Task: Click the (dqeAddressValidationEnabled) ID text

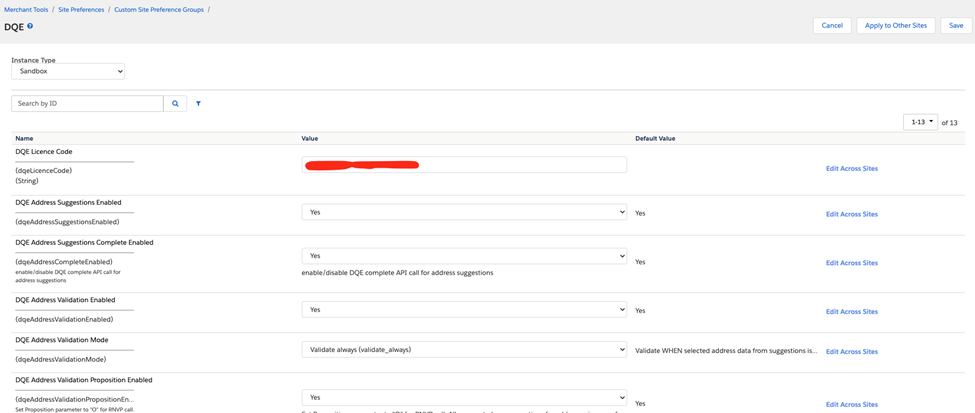Action: click(64, 319)
